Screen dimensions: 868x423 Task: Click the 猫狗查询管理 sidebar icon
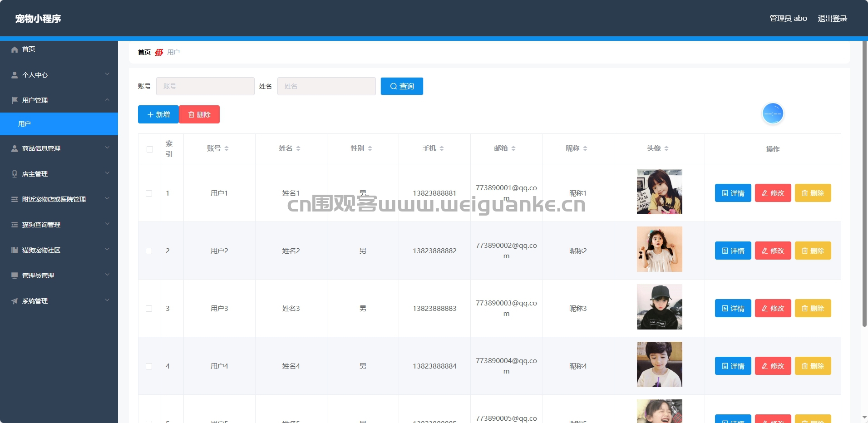click(x=15, y=225)
